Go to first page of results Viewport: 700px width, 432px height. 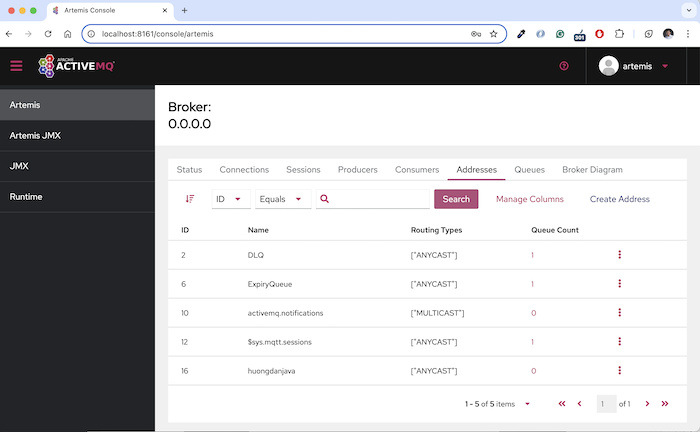pos(562,403)
